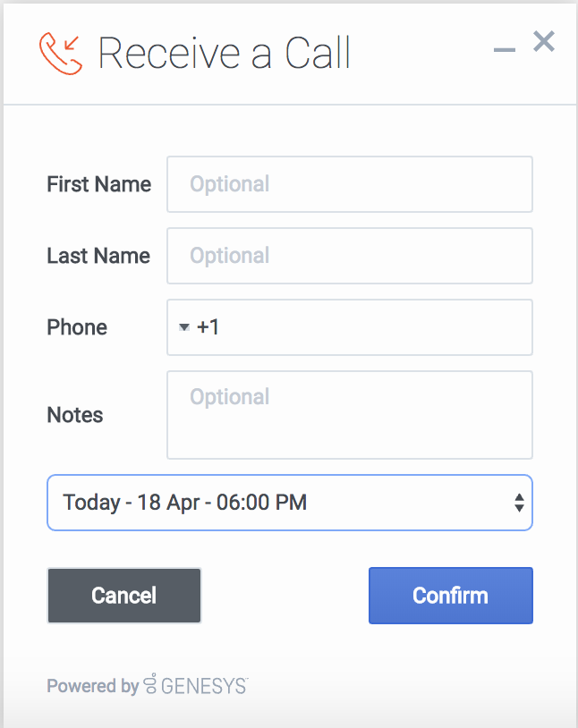
Task: Open the callback time selector showing Today 18 Apr
Action: (x=277, y=503)
